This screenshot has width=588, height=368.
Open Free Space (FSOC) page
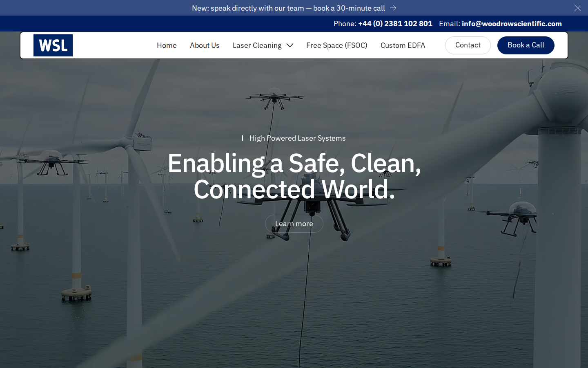pyautogui.click(x=337, y=45)
